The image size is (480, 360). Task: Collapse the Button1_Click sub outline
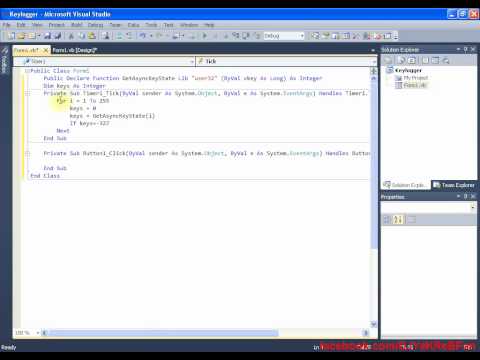27,153
